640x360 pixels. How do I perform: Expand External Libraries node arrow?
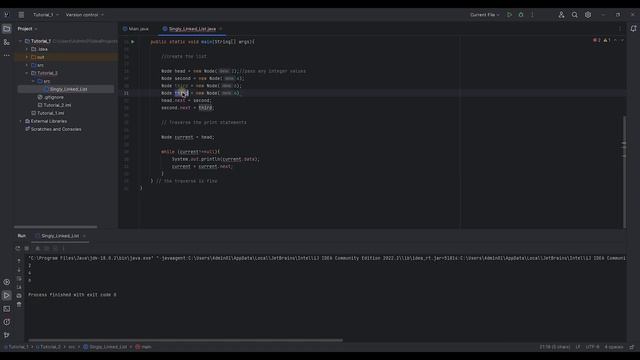point(20,121)
